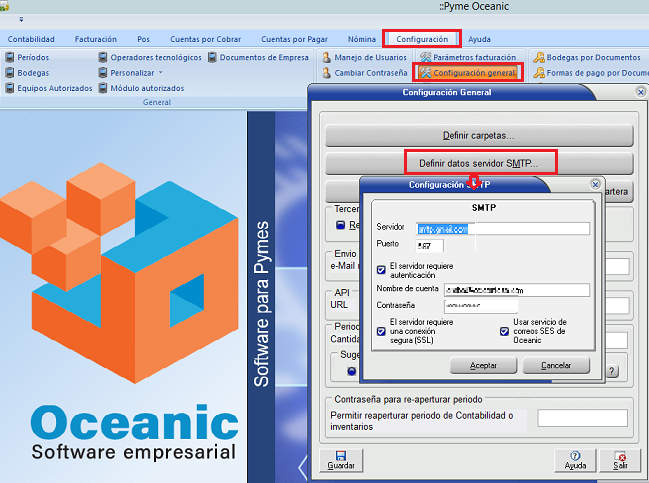Click Cancelar in SMTP dialog
The width and height of the screenshot is (649, 483).
[x=556, y=365]
